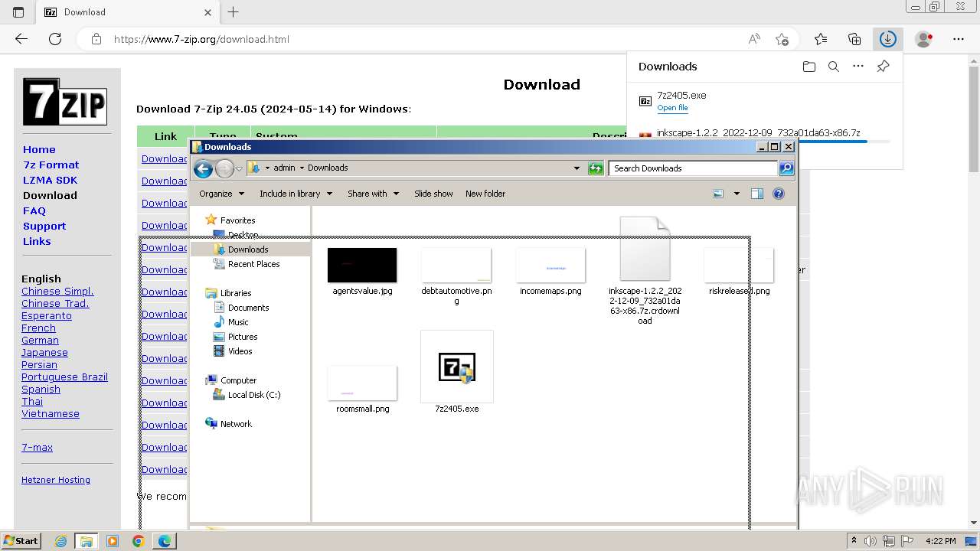Open the Organize dropdown
The image size is (980, 551).
pos(221,194)
